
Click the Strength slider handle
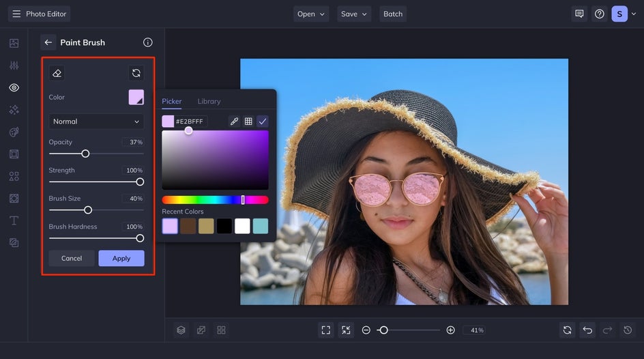(x=140, y=182)
